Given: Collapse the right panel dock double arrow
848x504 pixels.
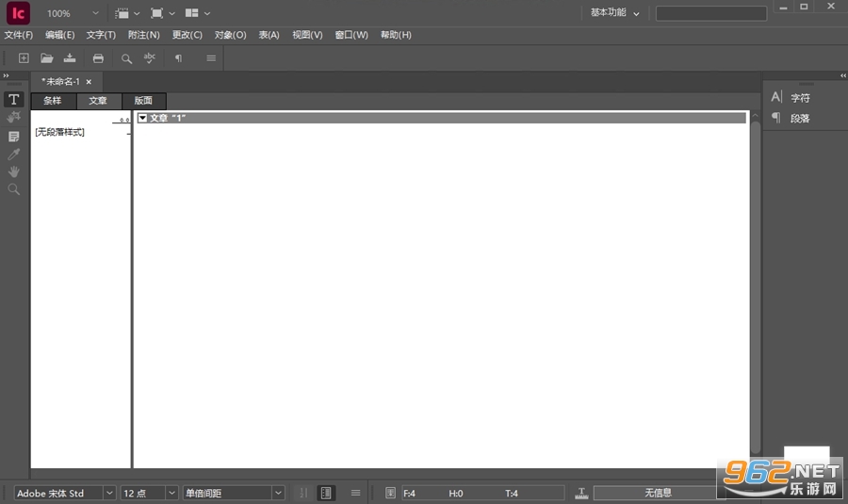Looking at the screenshot, I should [842, 75].
